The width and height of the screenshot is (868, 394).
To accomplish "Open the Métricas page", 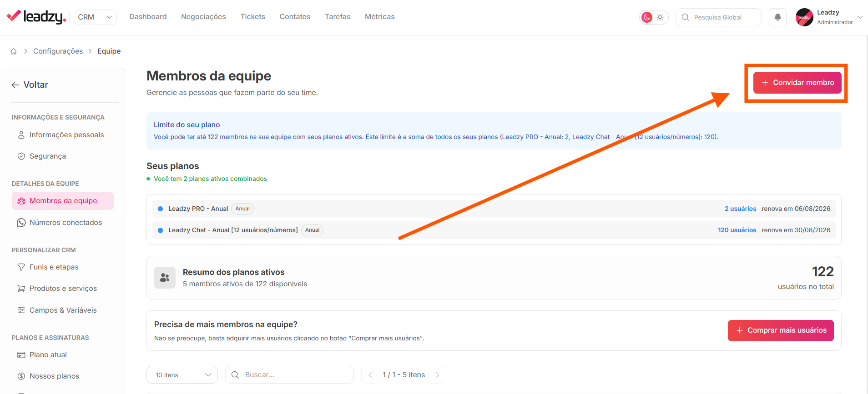I will pyautogui.click(x=379, y=17).
